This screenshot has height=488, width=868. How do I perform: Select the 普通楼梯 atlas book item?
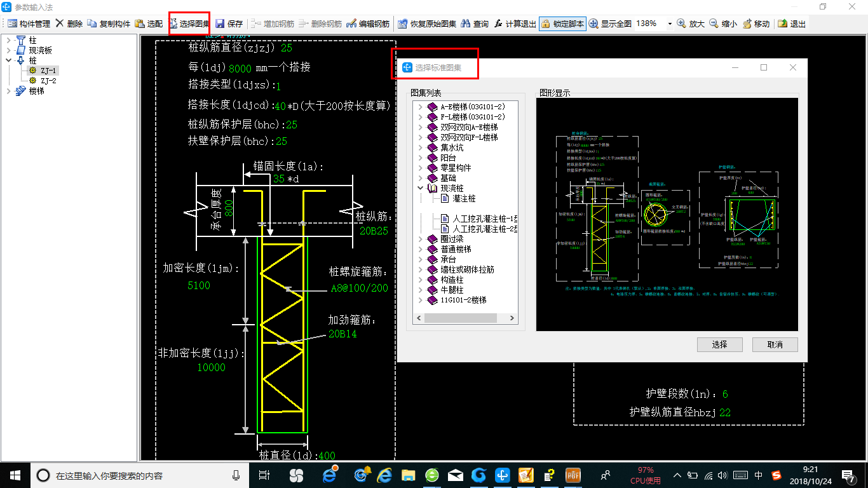456,249
